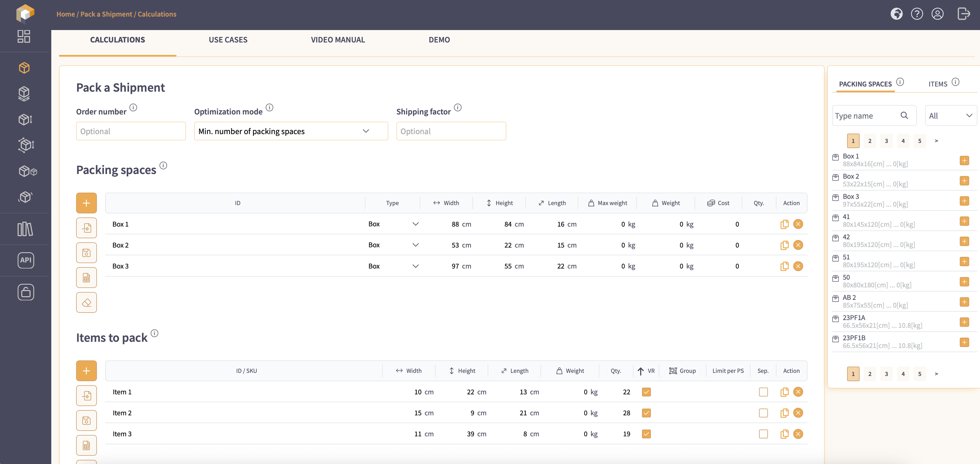Toggle VR checkbox for Item 3

click(x=646, y=434)
